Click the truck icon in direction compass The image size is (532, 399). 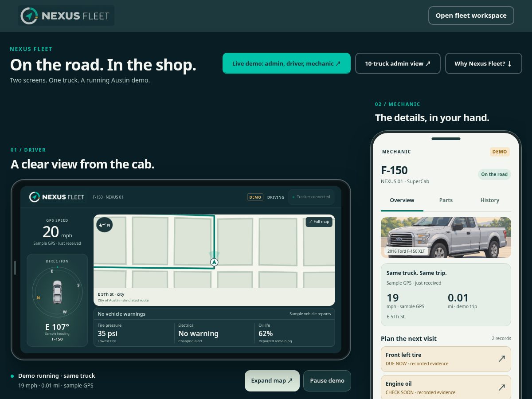57,292
